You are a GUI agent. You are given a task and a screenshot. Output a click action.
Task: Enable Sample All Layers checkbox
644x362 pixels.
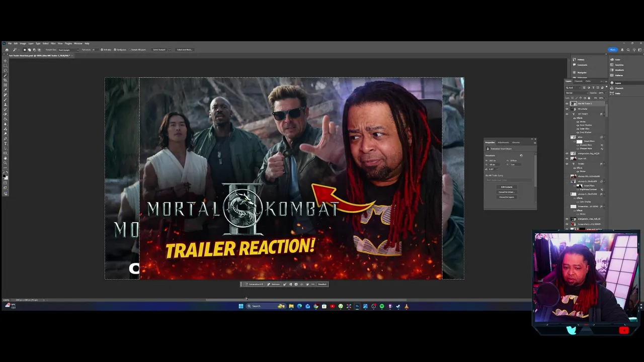click(x=129, y=50)
